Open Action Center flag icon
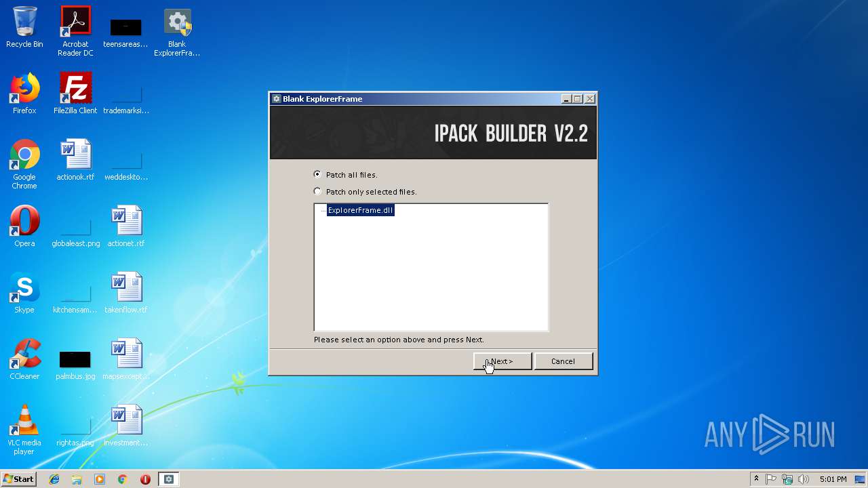Viewport: 868px width, 488px height. [771, 479]
